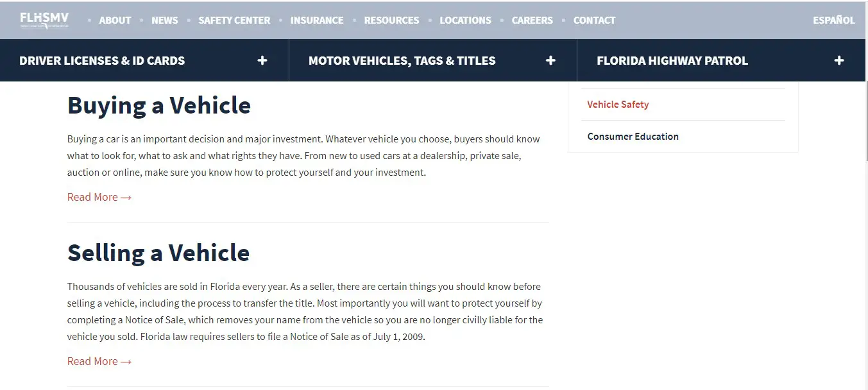The width and height of the screenshot is (868, 390).
Task: Open the About menu item
Action: pos(115,20)
